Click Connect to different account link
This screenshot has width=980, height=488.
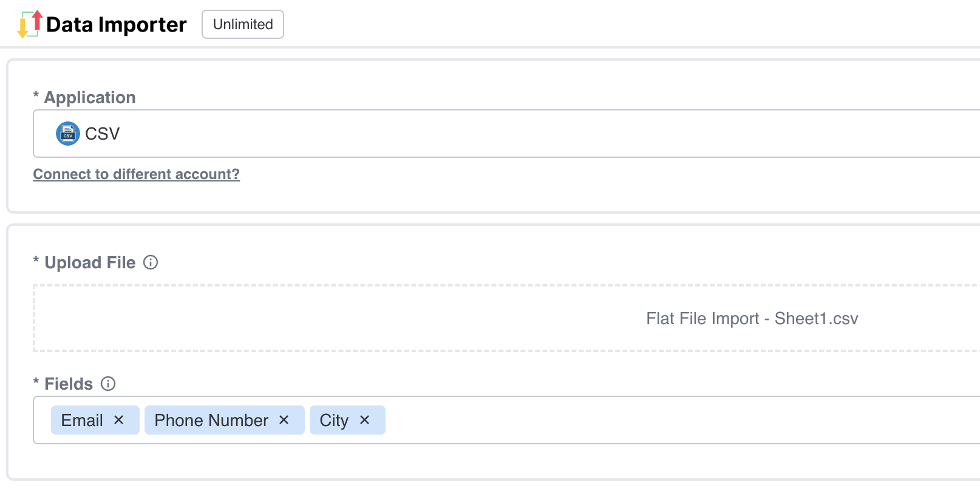coord(137,174)
